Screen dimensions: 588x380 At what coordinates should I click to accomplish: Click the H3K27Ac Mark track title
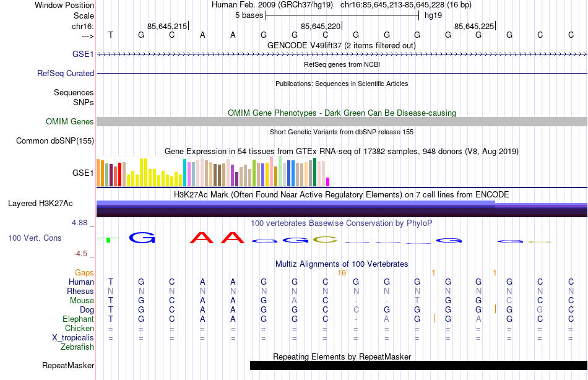click(x=342, y=195)
